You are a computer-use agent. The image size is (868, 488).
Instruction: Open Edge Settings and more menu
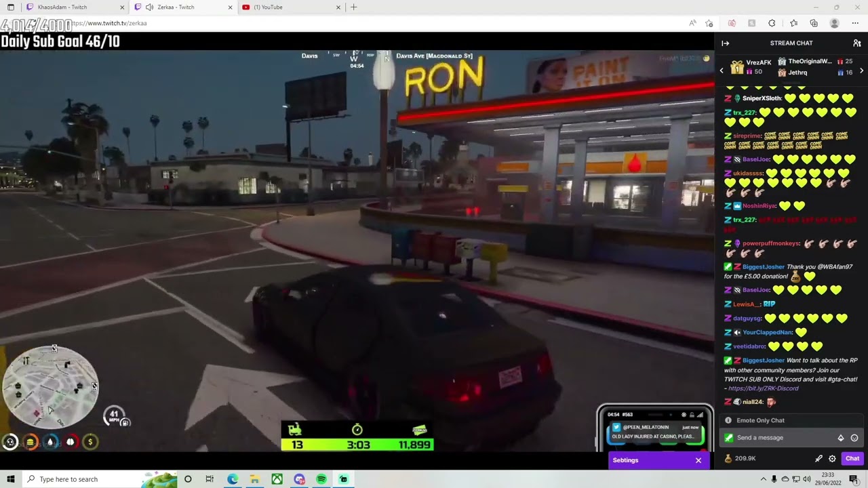(x=854, y=23)
